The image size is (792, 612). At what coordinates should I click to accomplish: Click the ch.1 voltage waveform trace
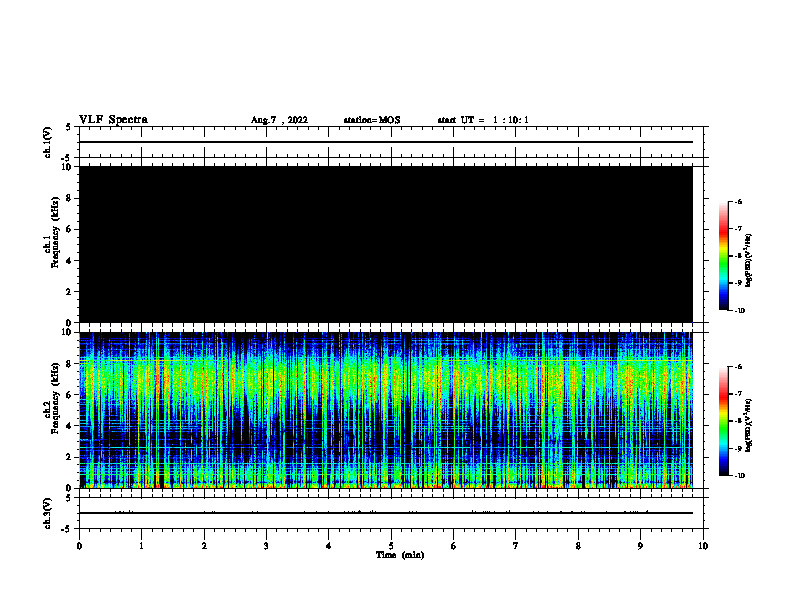click(x=386, y=142)
